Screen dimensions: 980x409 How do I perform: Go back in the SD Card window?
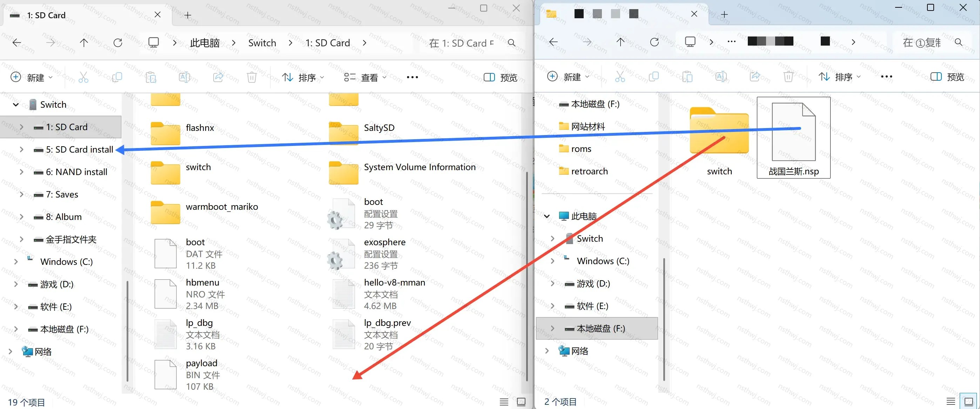click(x=17, y=42)
